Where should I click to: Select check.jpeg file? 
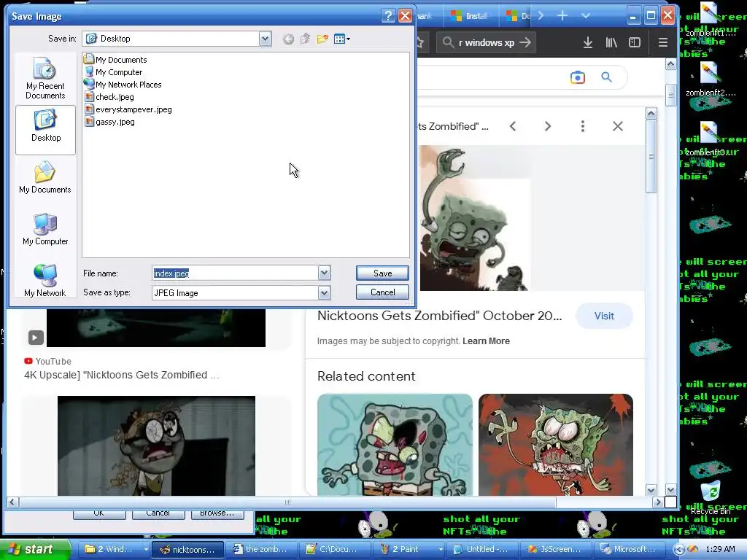[x=109, y=97]
